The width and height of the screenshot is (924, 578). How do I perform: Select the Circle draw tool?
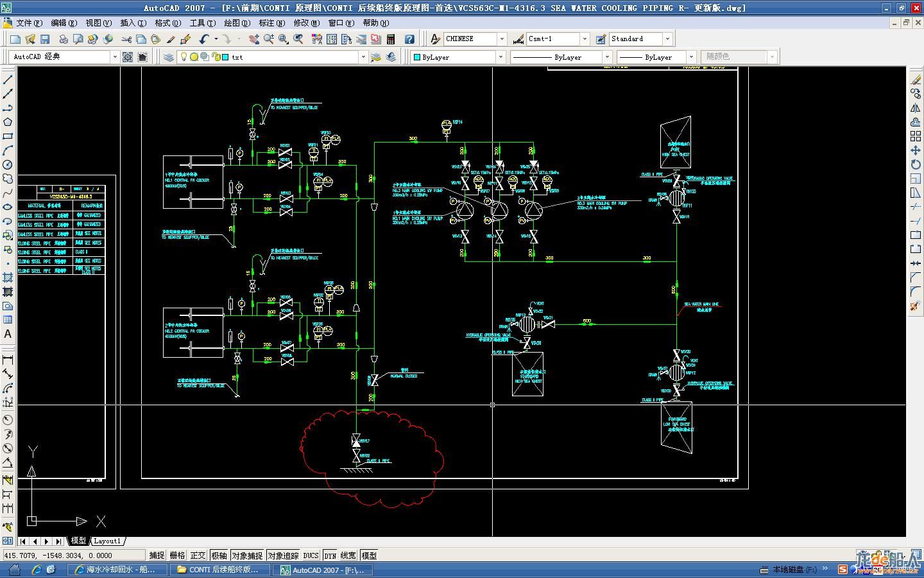(x=8, y=164)
